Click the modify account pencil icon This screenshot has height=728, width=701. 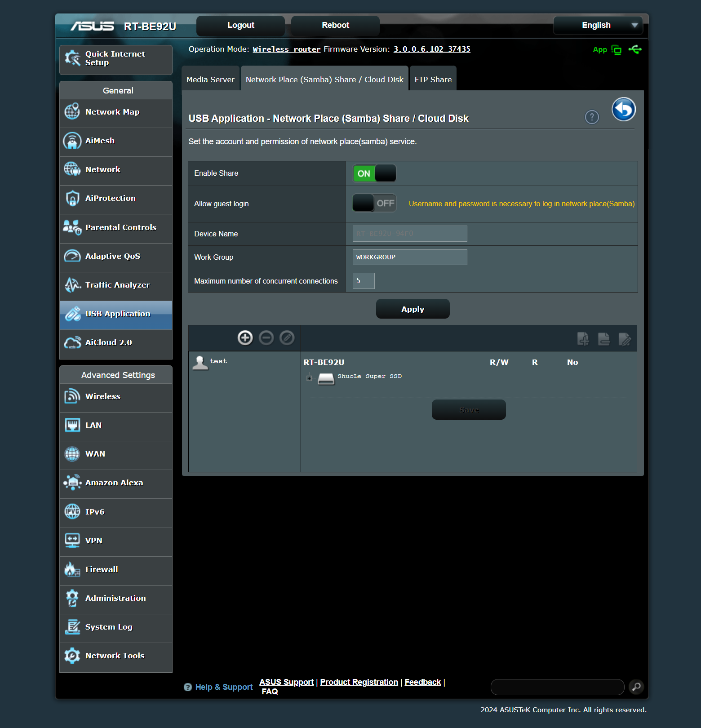(287, 337)
